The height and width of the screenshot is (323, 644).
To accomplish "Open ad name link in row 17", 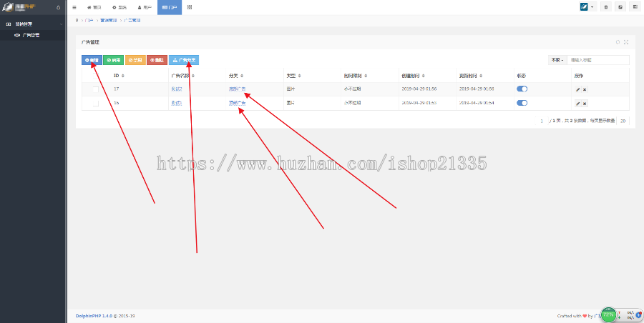I will click(177, 89).
